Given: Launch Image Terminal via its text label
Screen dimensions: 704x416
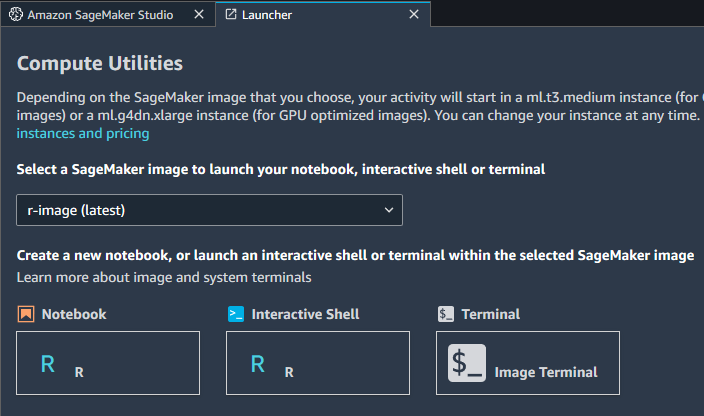Looking at the screenshot, I should [546, 372].
